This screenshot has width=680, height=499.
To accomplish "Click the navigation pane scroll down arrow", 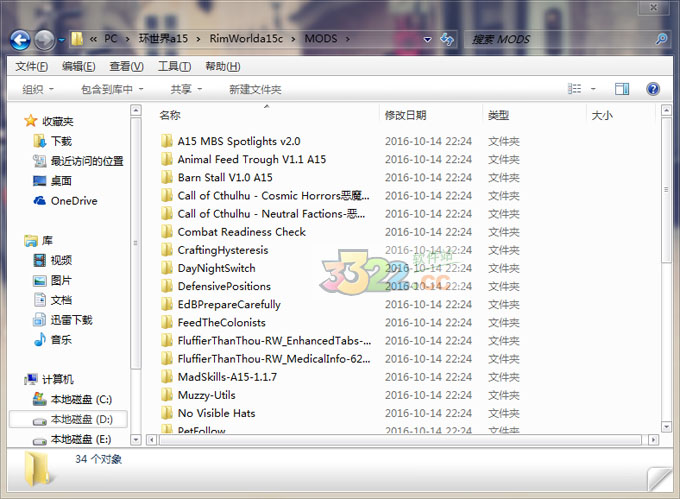I will pos(136,440).
